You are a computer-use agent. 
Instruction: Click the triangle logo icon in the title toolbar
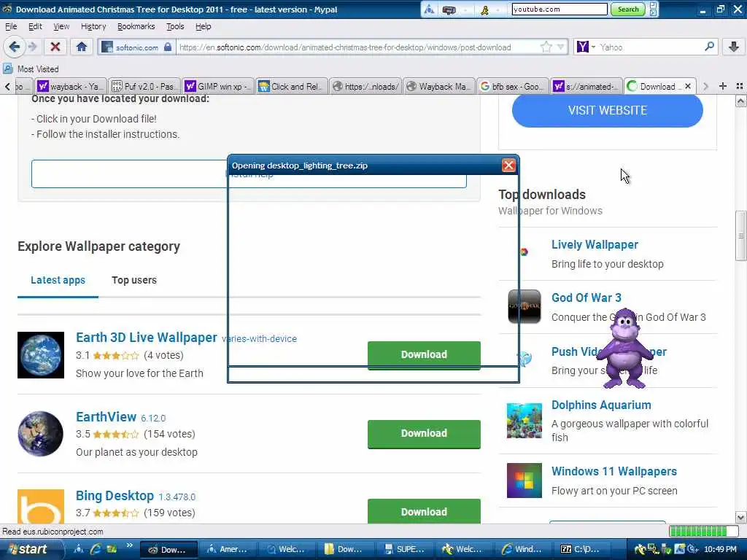(429, 9)
